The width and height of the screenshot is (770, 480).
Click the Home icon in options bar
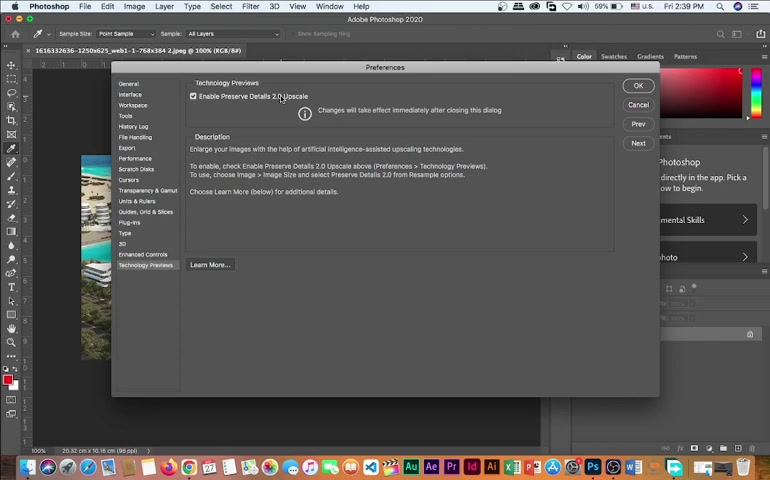pos(16,34)
